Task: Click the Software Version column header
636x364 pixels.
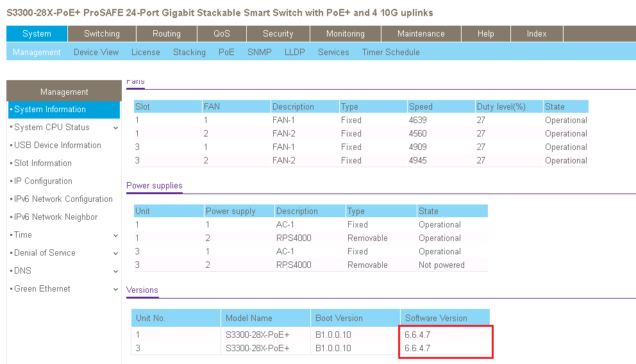Action: tap(446, 318)
